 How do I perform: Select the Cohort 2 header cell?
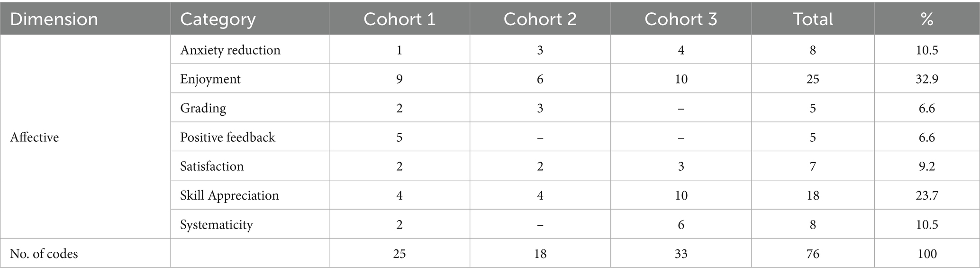click(x=540, y=19)
